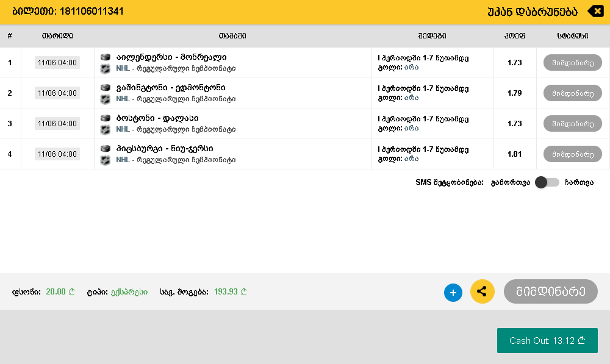Click the large მიმდინარე status button
This screenshot has width=610, height=364.
tap(550, 291)
